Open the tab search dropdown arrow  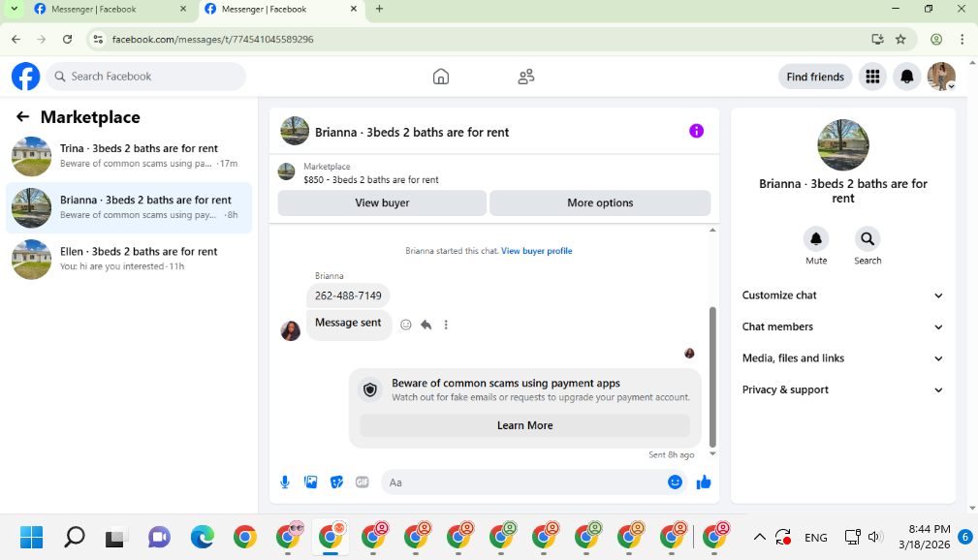pos(14,9)
